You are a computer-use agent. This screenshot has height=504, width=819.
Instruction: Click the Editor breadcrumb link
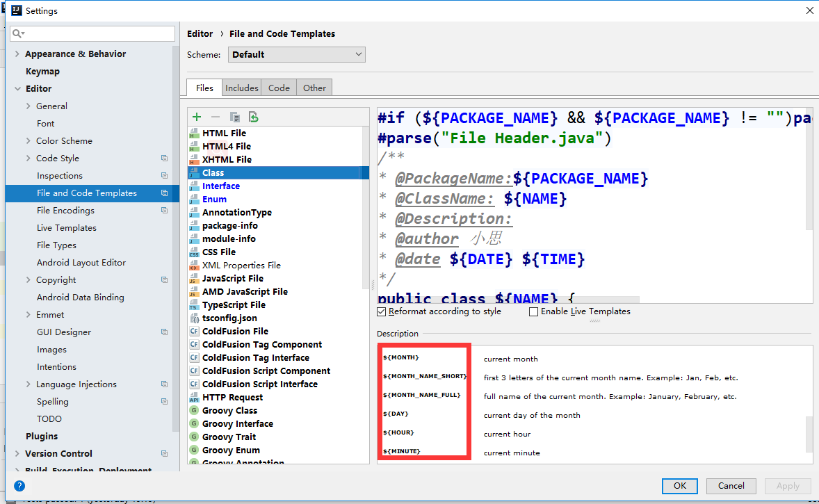click(200, 33)
